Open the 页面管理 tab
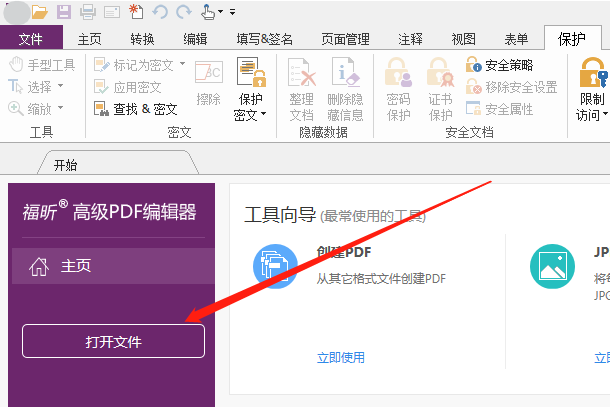 (345, 39)
